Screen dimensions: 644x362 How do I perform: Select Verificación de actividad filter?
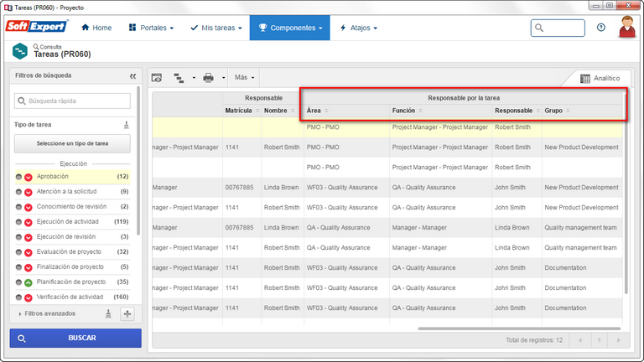[x=72, y=297]
